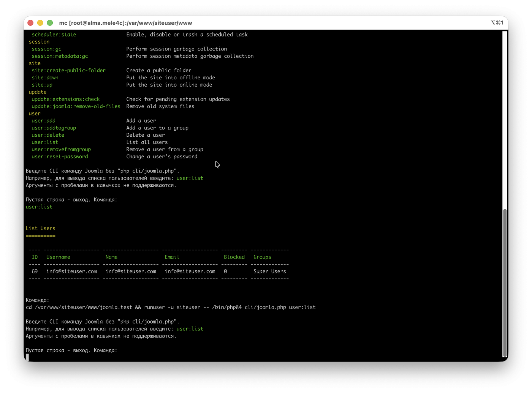Click the 'user:reset-password' command name
The image size is (532, 393).
click(60, 157)
